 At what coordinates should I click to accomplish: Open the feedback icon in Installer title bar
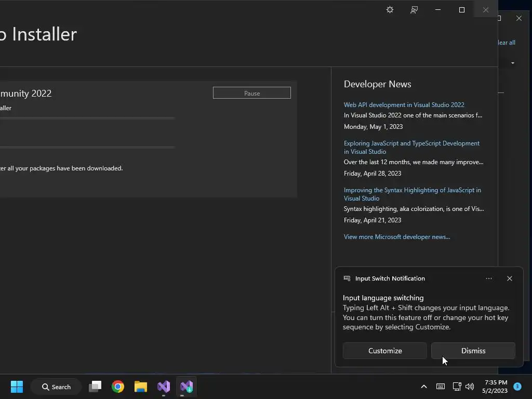(414, 10)
